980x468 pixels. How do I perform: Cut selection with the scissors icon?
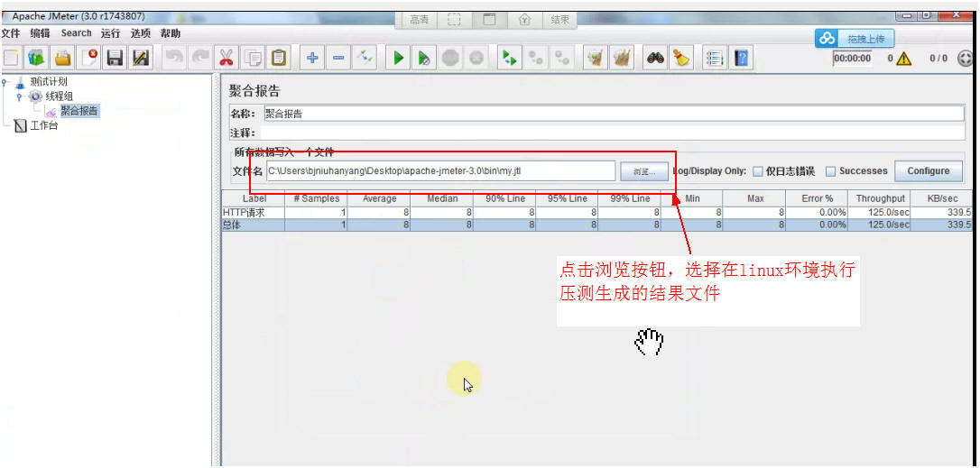227,59
